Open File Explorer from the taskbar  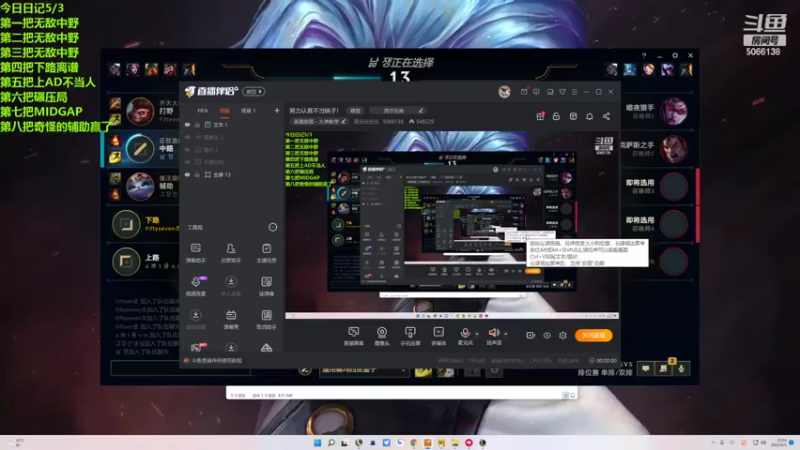click(455, 443)
